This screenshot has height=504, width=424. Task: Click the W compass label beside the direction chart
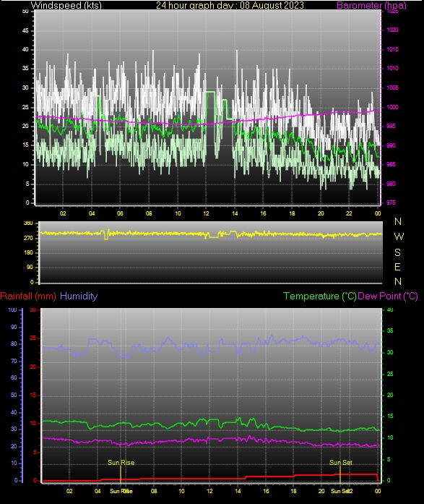coord(398,236)
